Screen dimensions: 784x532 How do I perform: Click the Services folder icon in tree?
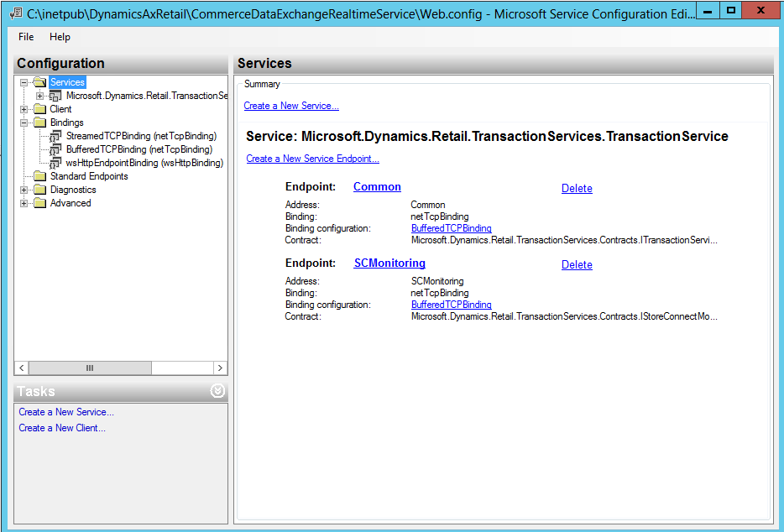click(39, 82)
